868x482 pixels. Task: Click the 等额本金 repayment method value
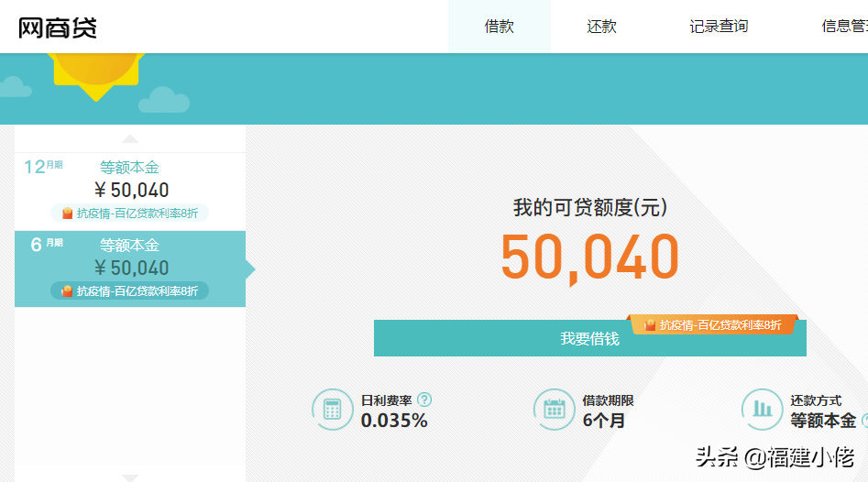coord(823,421)
